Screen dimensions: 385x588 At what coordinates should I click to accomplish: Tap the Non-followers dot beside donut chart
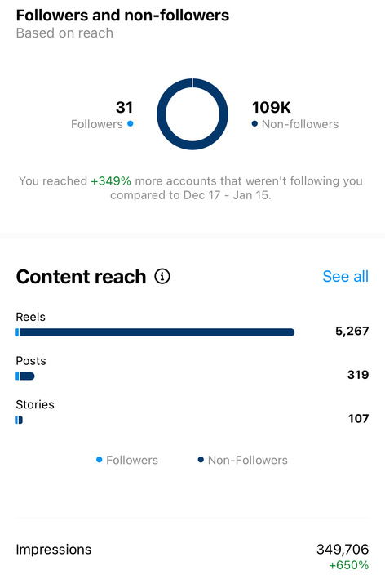click(254, 123)
